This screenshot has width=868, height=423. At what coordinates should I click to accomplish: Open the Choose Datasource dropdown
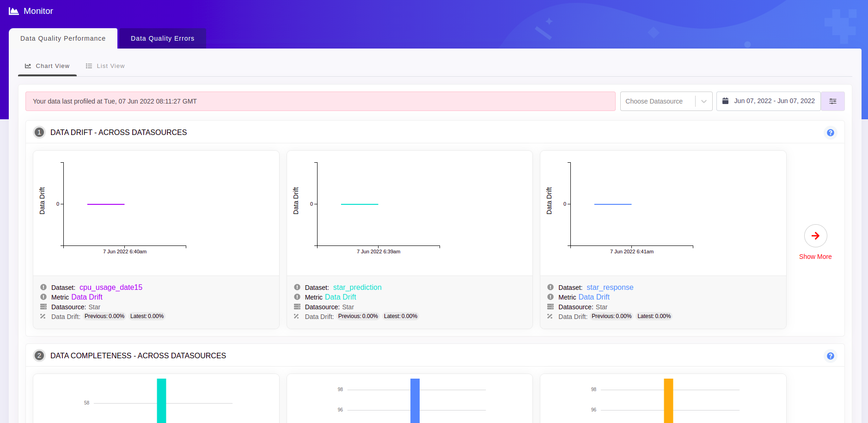tap(654, 101)
